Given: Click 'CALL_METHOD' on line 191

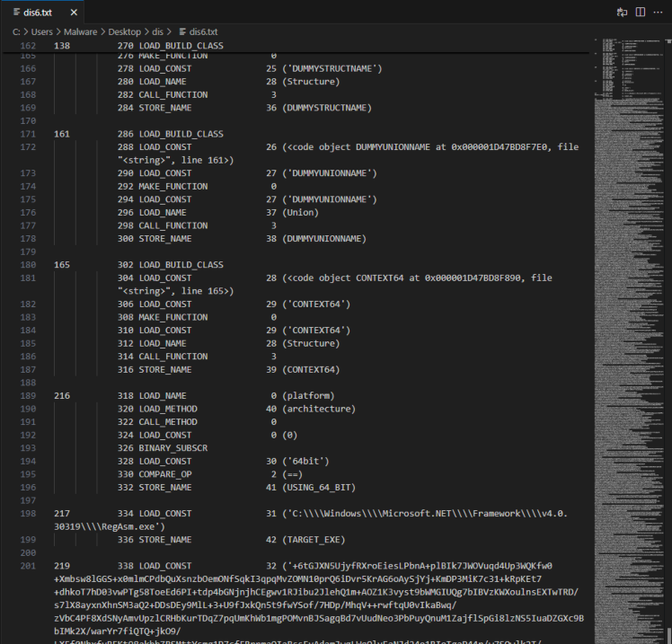Looking at the screenshot, I should (168, 422).
